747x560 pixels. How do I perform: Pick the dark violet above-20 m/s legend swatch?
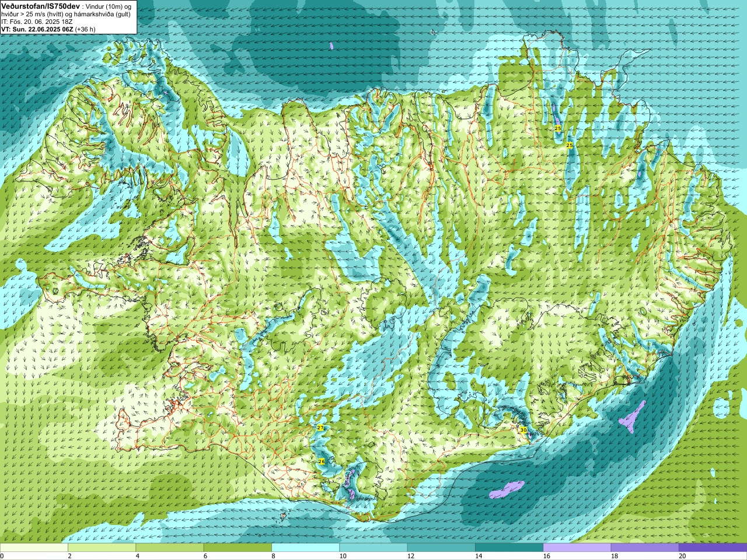(713, 548)
